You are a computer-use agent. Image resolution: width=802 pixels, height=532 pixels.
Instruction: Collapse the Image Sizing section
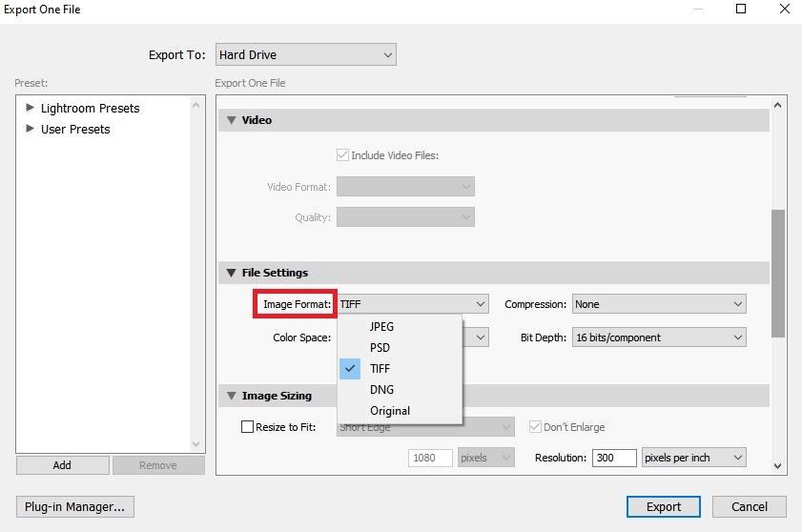pyautogui.click(x=232, y=396)
